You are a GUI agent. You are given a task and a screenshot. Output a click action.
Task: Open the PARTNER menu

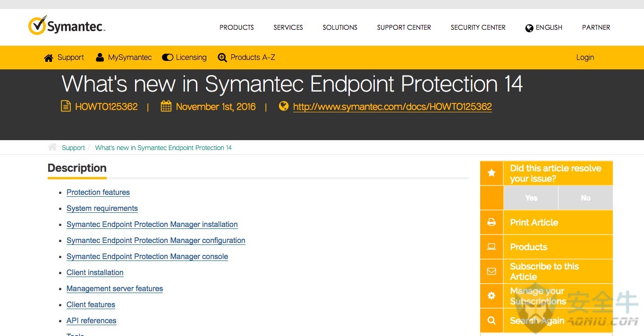click(x=596, y=27)
